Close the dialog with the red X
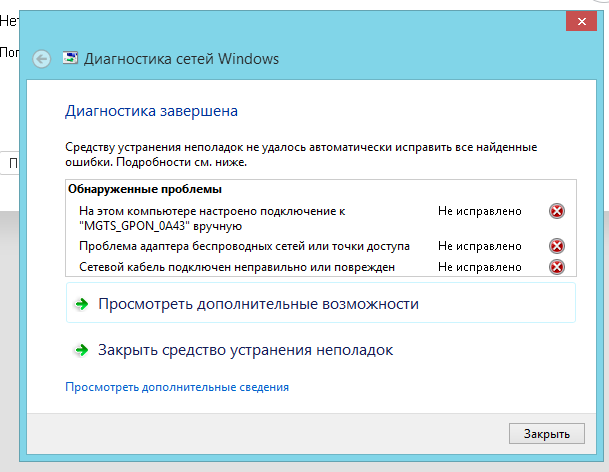The height and width of the screenshot is (472, 609). pos(581,21)
